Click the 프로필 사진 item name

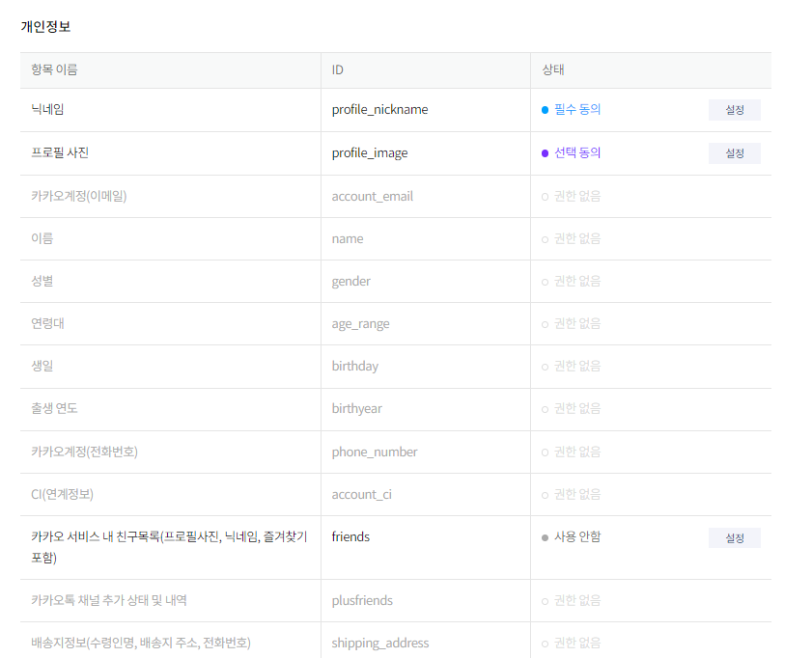60,152
